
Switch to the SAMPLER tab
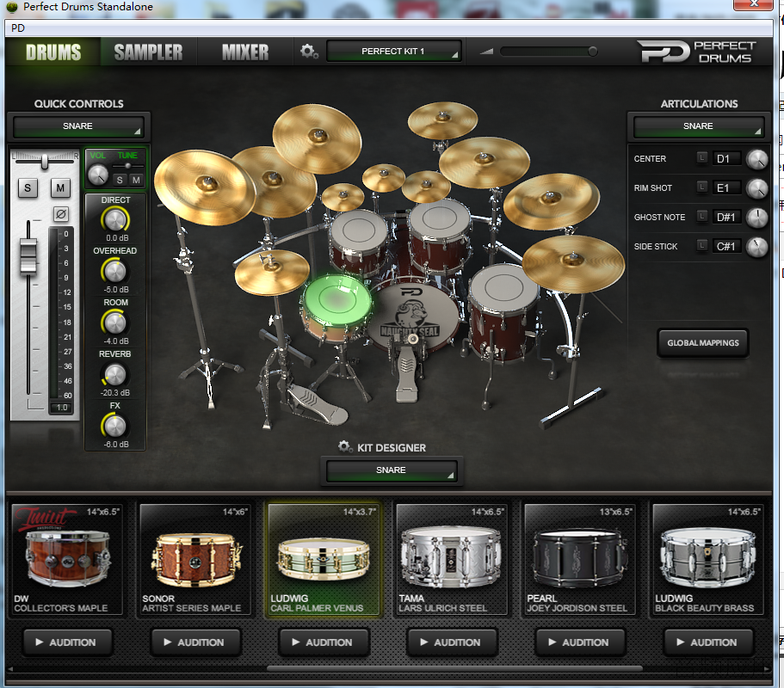click(x=149, y=52)
